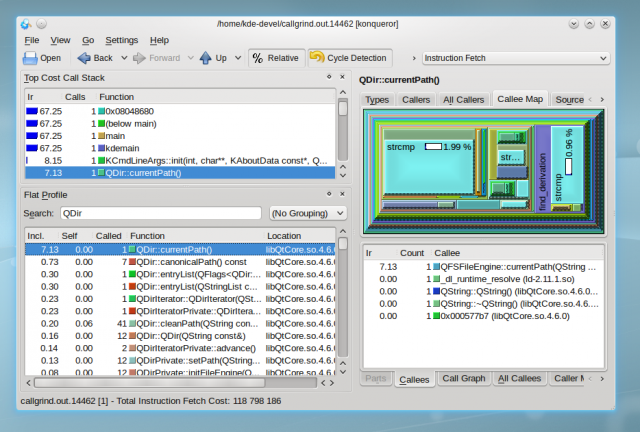The height and width of the screenshot is (432, 640).
Task: Float the Top Cost Call Stack panel
Action: coord(329,77)
